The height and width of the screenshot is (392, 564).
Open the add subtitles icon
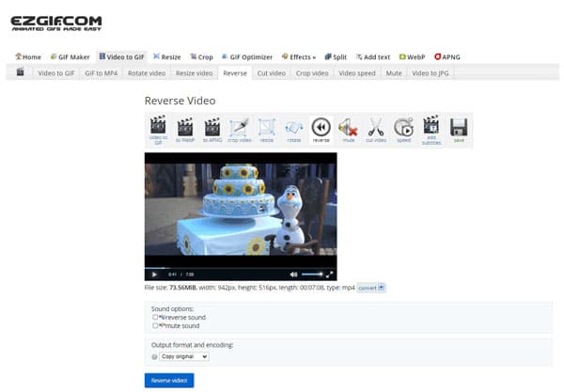click(431, 130)
